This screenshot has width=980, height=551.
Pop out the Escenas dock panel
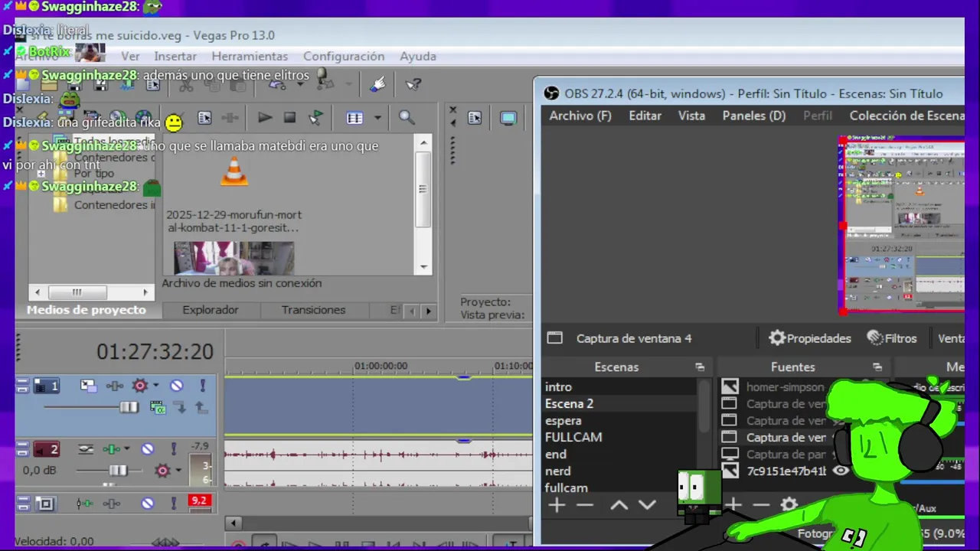pyautogui.click(x=700, y=367)
